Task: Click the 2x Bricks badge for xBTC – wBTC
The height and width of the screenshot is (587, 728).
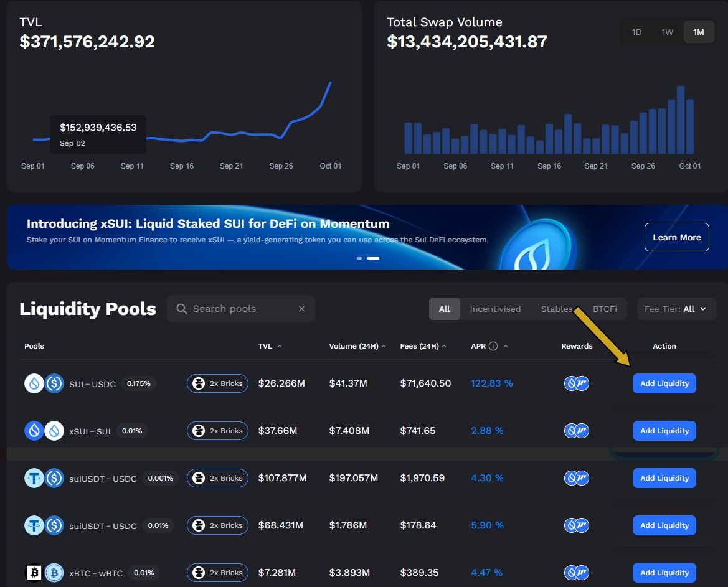Action: click(x=218, y=573)
